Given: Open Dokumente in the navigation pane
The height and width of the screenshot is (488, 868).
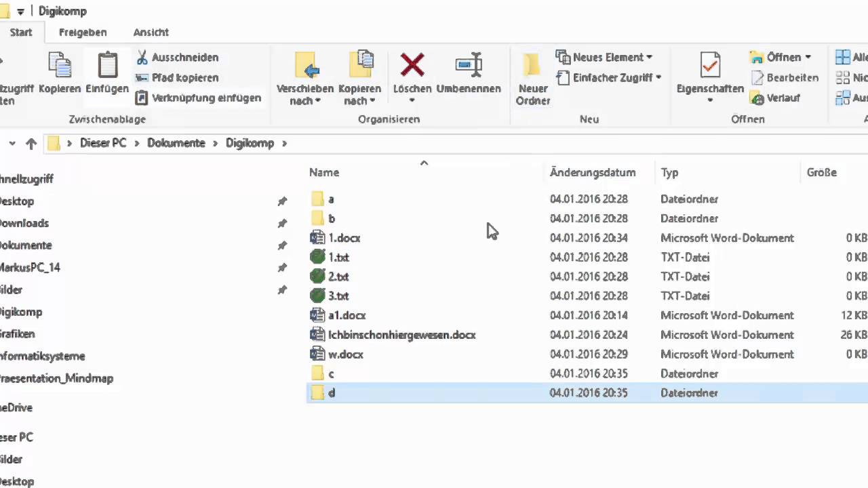Looking at the screenshot, I should tap(25, 245).
